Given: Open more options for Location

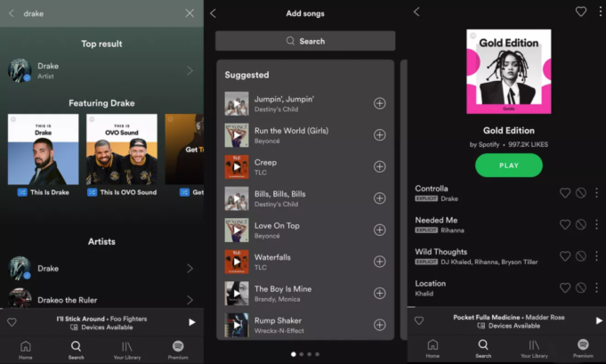Looking at the screenshot, I should [x=597, y=287].
